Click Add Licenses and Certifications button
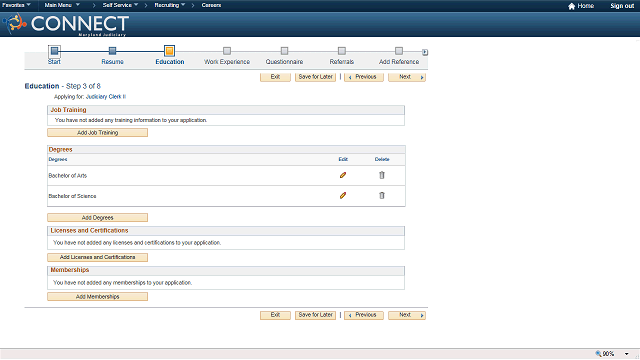 click(98, 258)
